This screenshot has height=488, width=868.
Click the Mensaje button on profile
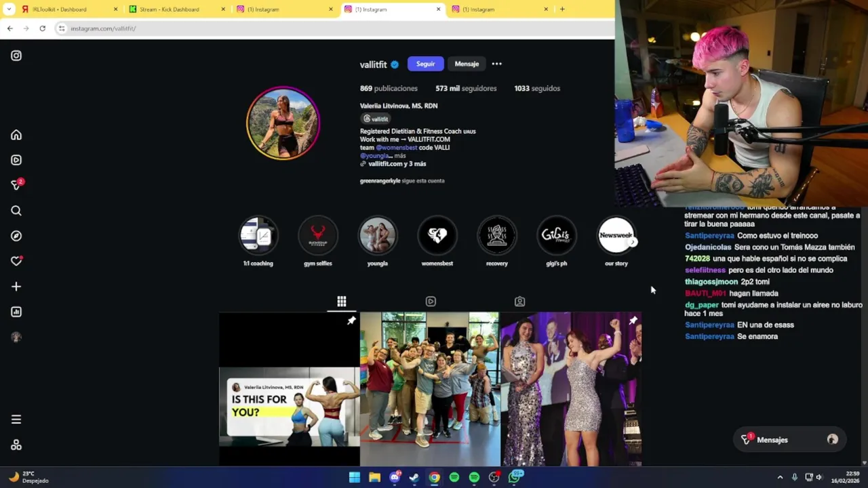(x=467, y=64)
